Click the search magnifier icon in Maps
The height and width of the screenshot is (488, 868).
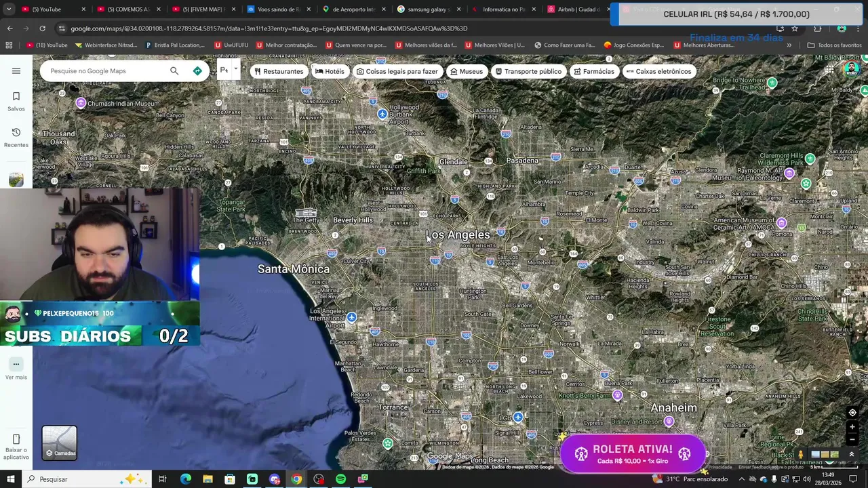pos(174,70)
